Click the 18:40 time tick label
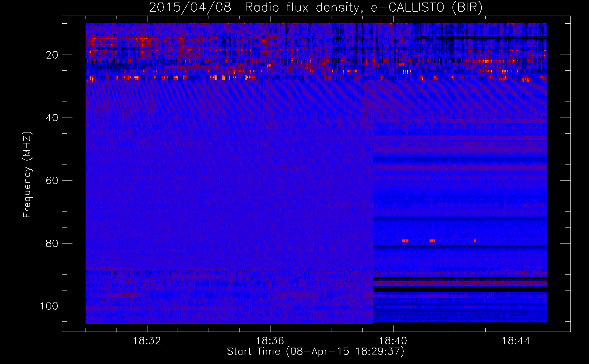Screen dimensions: 589x364 coord(393,341)
